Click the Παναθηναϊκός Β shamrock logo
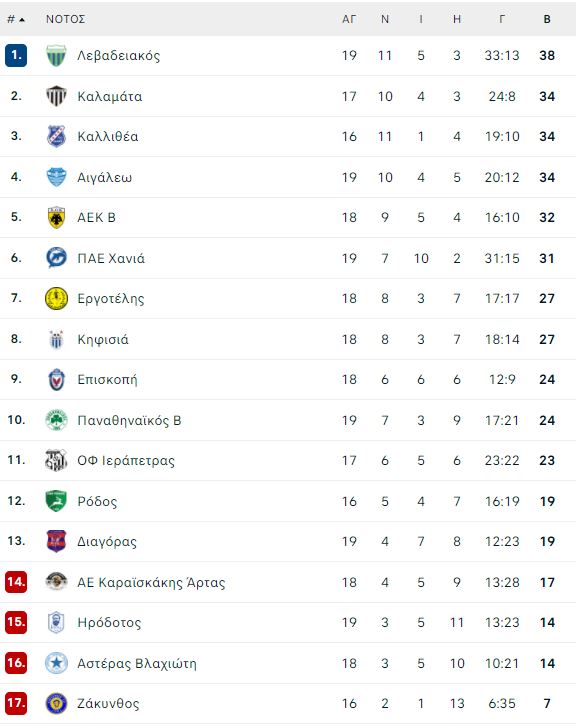The height and width of the screenshot is (728, 576). (x=56, y=420)
